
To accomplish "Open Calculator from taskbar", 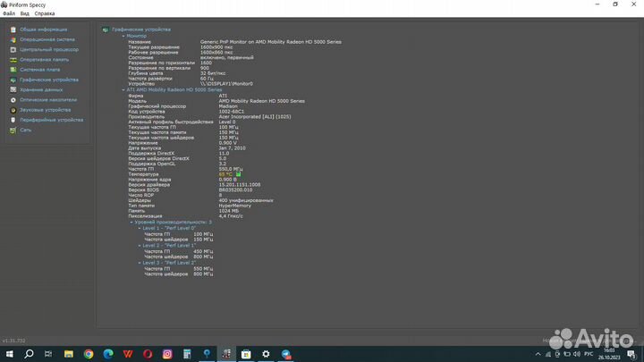I will click(x=187, y=354).
